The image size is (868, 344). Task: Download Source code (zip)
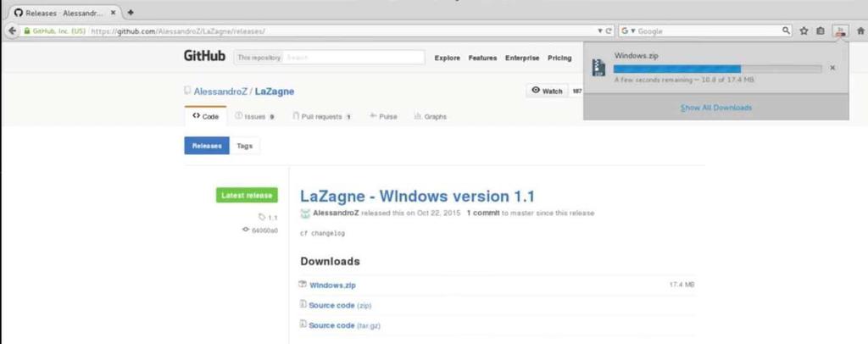340,305
